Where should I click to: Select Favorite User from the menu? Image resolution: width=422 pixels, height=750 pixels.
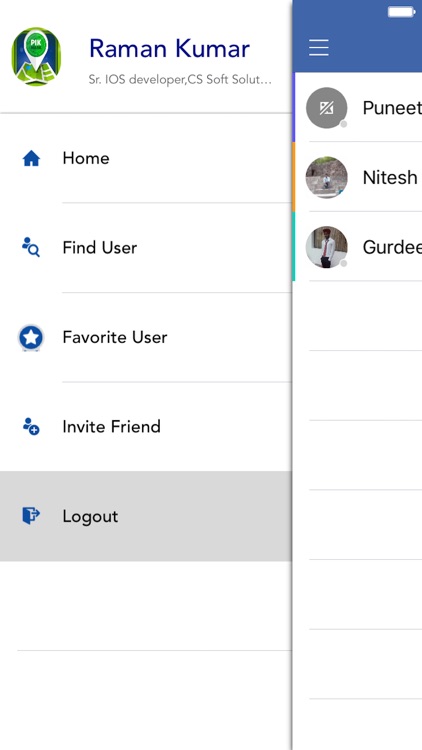pos(146,337)
